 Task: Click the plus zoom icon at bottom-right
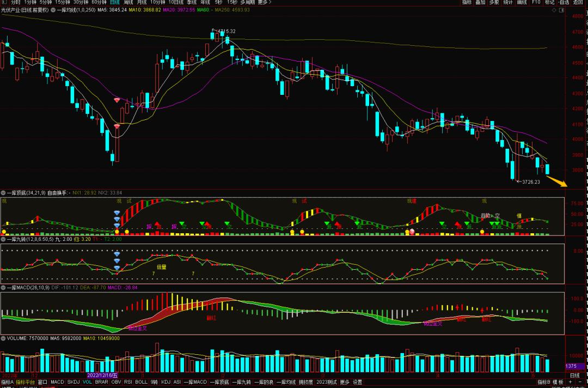tap(570, 382)
